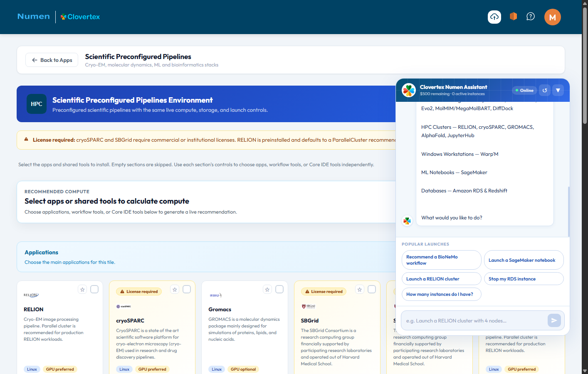Collapse the Numen Assistant panel
588x374 pixels.
558,90
